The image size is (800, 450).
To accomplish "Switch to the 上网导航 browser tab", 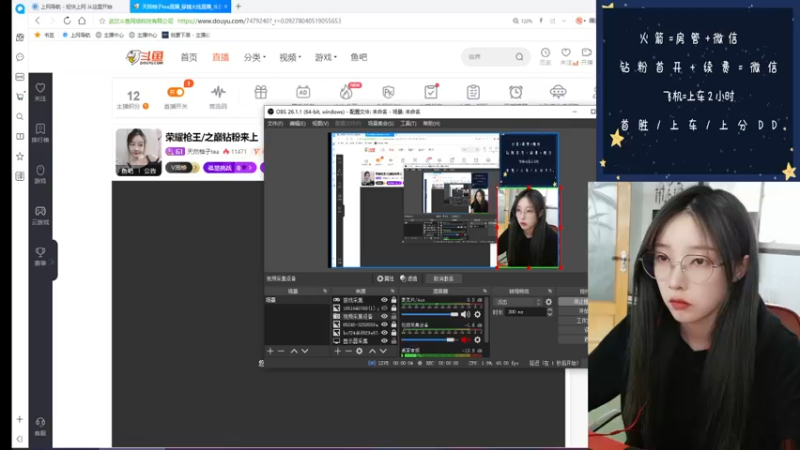I will [77, 7].
